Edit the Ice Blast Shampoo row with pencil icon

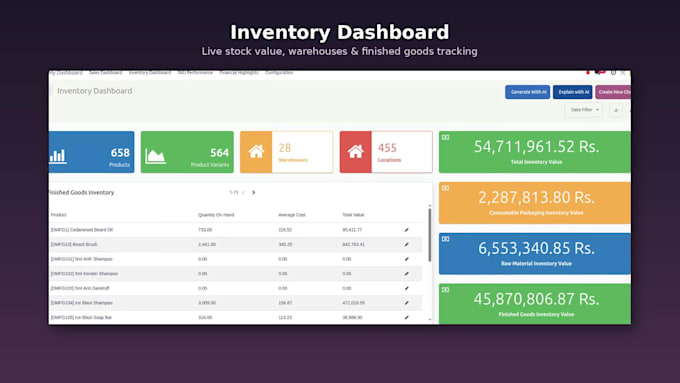(x=407, y=303)
